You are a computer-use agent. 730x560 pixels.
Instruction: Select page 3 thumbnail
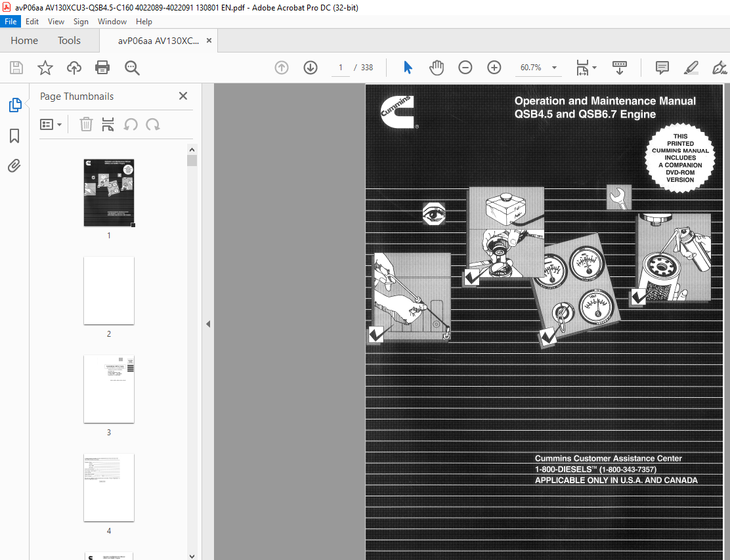[x=109, y=389]
